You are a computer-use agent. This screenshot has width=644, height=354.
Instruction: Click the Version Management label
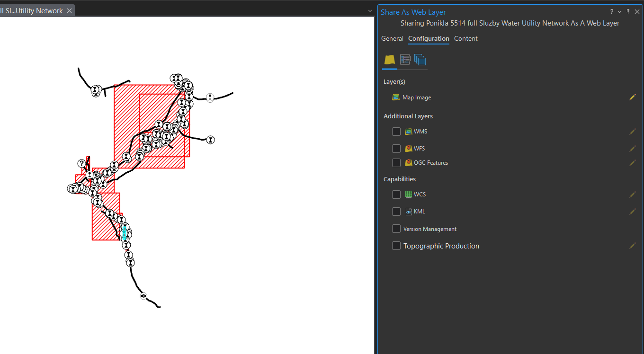coord(430,229)
